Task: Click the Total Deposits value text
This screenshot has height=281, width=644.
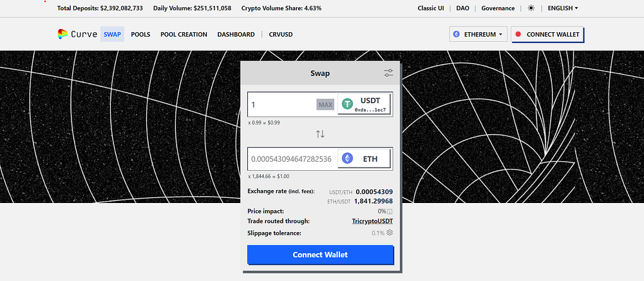Action: pos(122,8)
